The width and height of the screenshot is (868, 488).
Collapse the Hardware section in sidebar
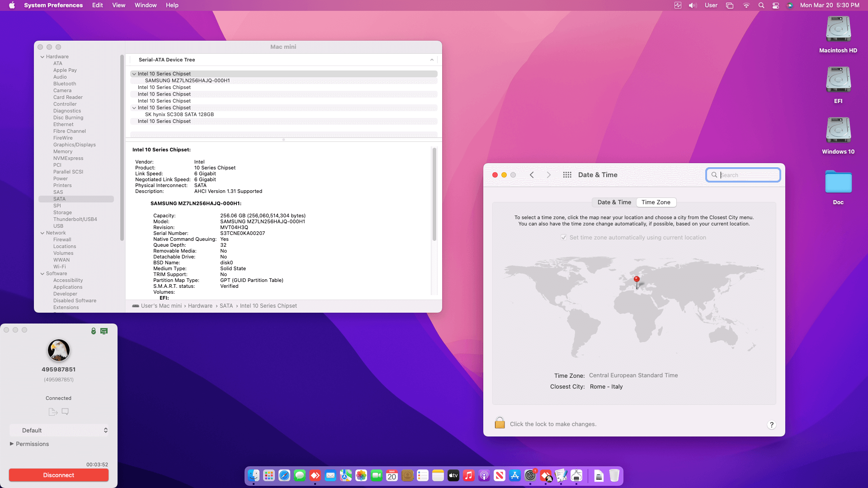click(42, 57)
